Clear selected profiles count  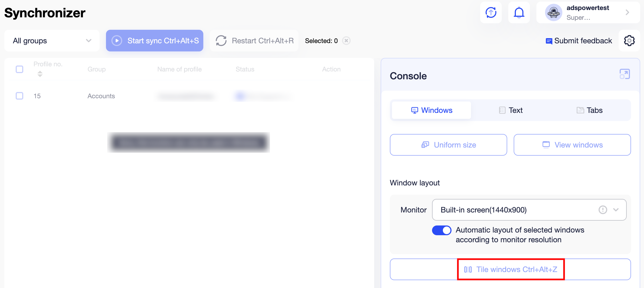click(346, 41)
